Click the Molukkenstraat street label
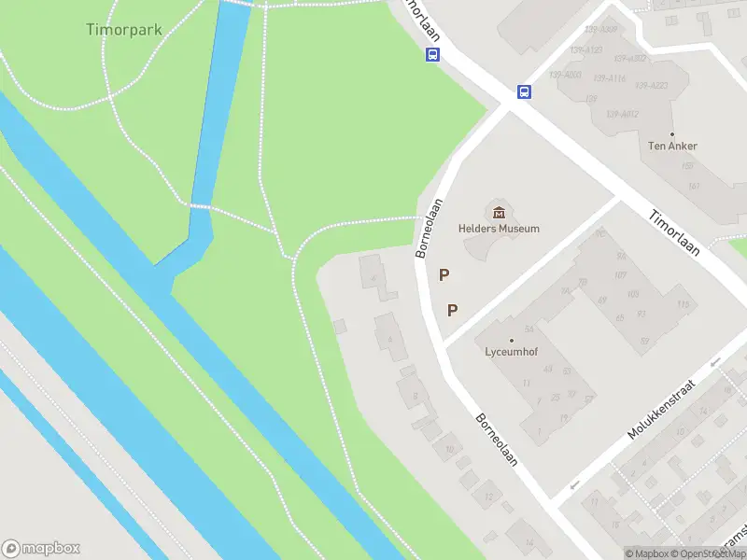Viewport: 747px width, 560px height. [x=662, y=410]
